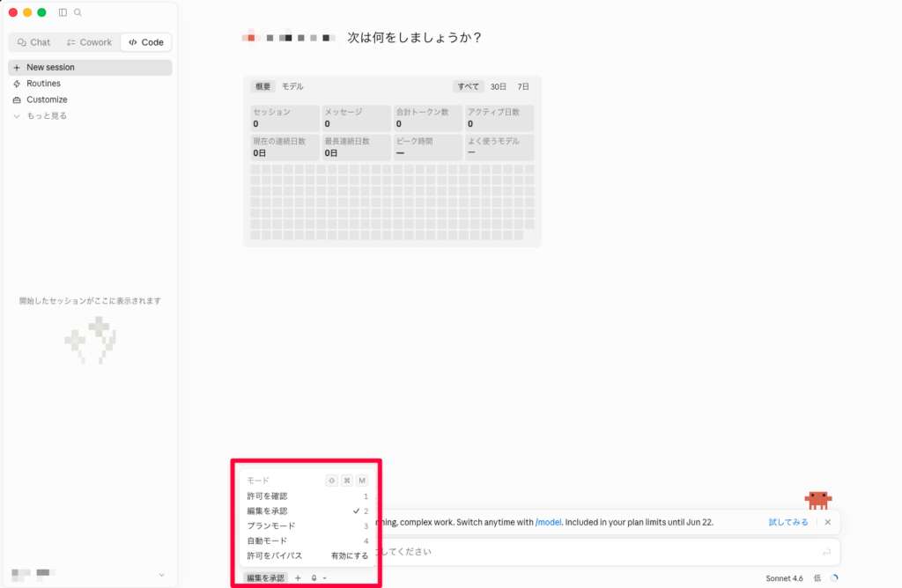This screenshot has width=902, height=588.
Task: Click the メッセージ stat card
Action: pos(356,118)
